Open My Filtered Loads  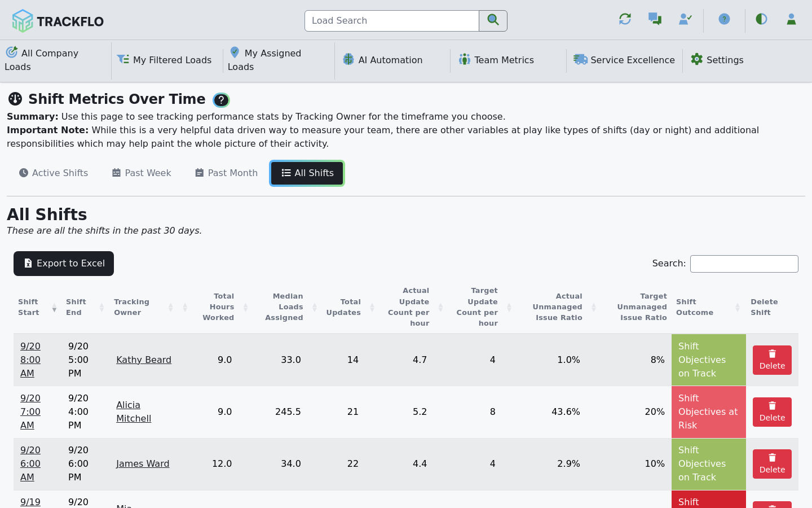[164, 60]
